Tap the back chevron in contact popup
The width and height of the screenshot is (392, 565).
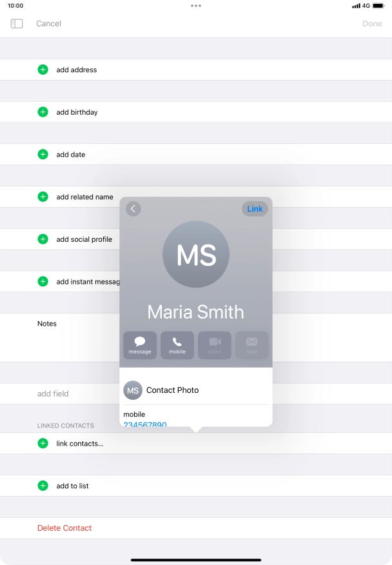[133, 208]
